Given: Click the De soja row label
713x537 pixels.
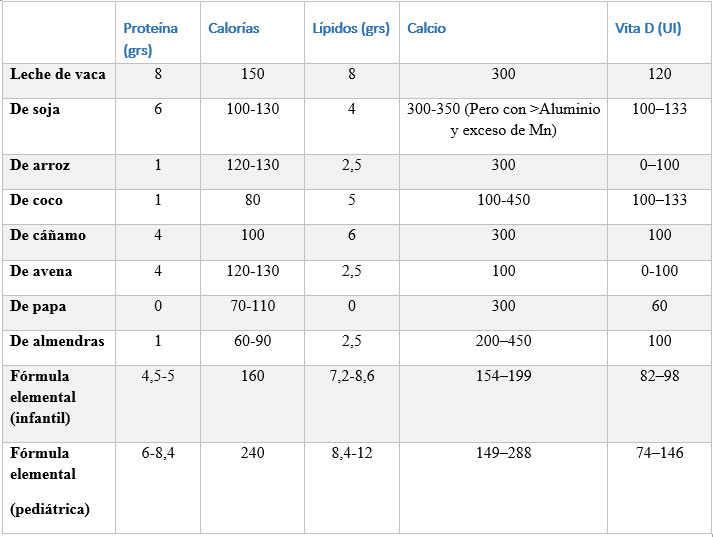Looking at the screenshot, I should pos(35,110).
